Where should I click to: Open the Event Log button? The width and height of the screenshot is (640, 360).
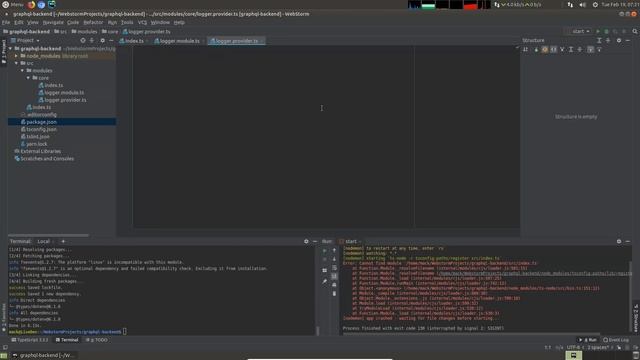616,340
